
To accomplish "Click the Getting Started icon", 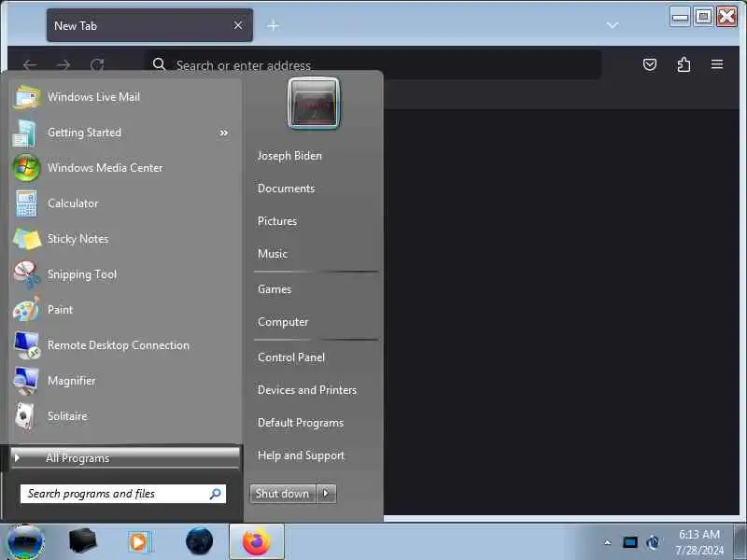I will pyautogui.click(x=25, y=133).
